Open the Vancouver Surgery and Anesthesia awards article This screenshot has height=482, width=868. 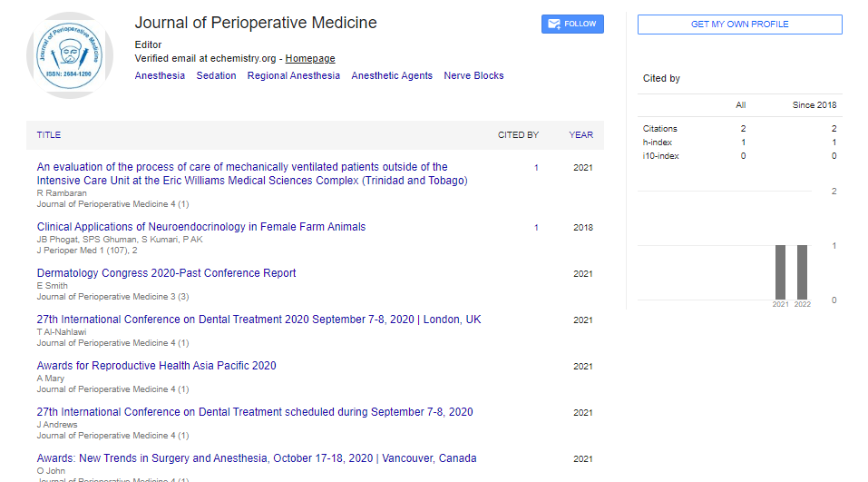click(257, 458)
